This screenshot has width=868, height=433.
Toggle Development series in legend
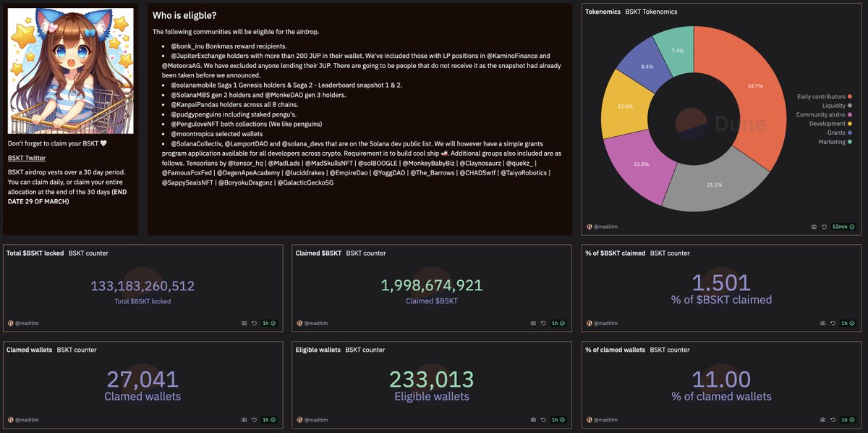830,124
